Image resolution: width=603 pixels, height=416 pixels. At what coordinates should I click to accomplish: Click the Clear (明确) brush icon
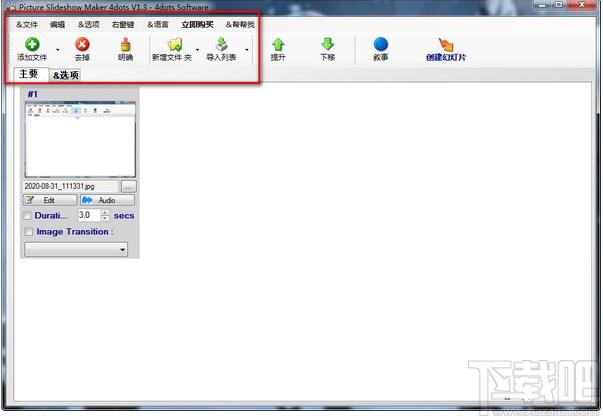(x=125, y=45)
